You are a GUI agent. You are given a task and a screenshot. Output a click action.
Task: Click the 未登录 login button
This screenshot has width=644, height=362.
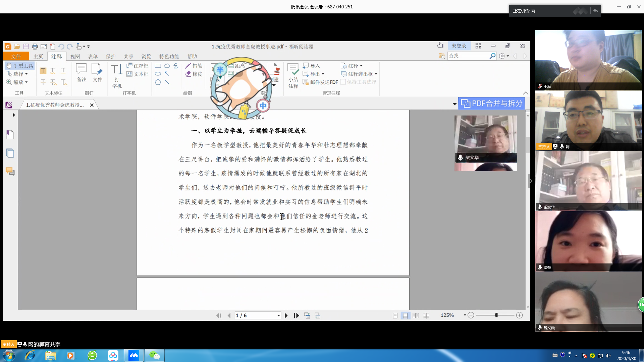tap(459, 46)
